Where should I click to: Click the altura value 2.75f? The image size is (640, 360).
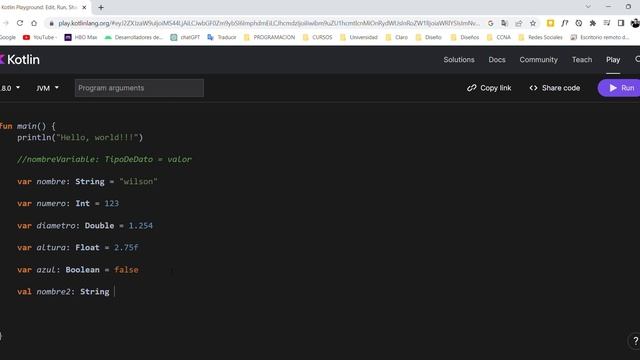126,248
